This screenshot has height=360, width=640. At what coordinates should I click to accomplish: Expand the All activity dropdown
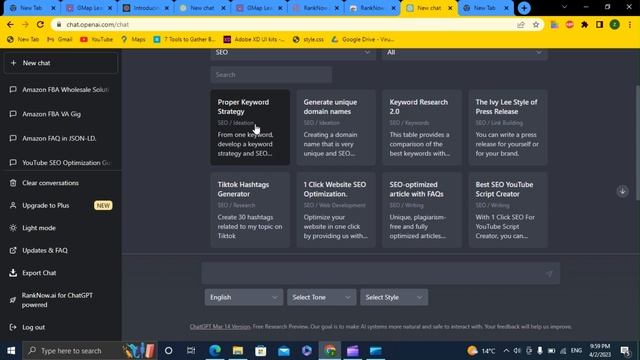pos(464,53)
